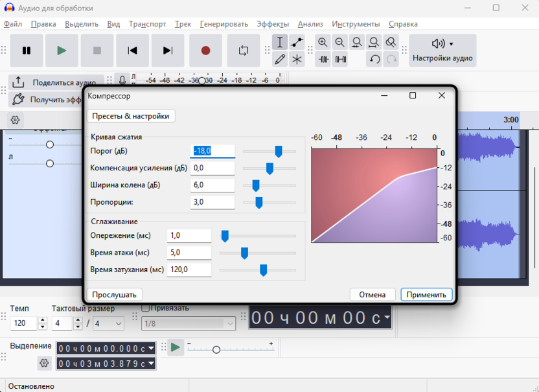The height and width of the screenshot is (392, 539).
Task: Enable the Привязать snap checkbox
Action: click(x=146, y=308)
